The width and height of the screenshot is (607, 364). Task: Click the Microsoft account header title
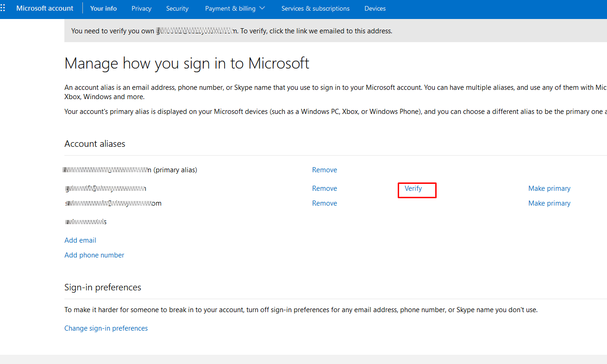pyautogui.click(x=45, y=8)
